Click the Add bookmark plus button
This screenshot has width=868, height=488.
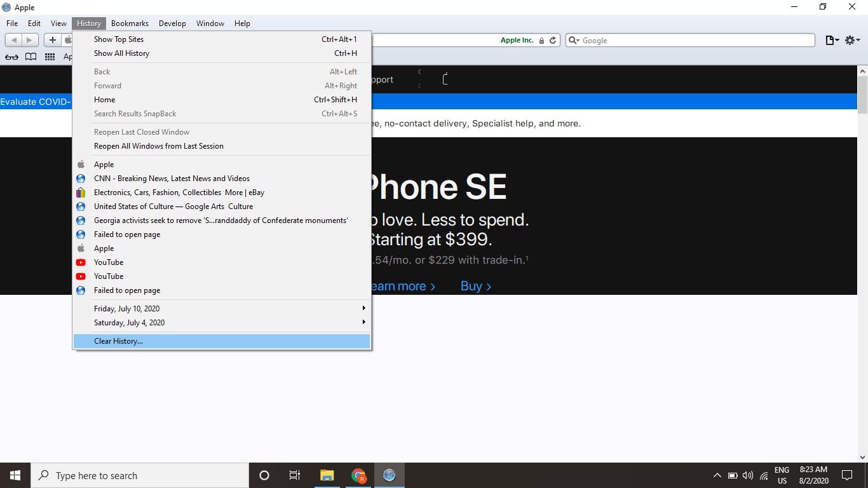tap(53, 40)
